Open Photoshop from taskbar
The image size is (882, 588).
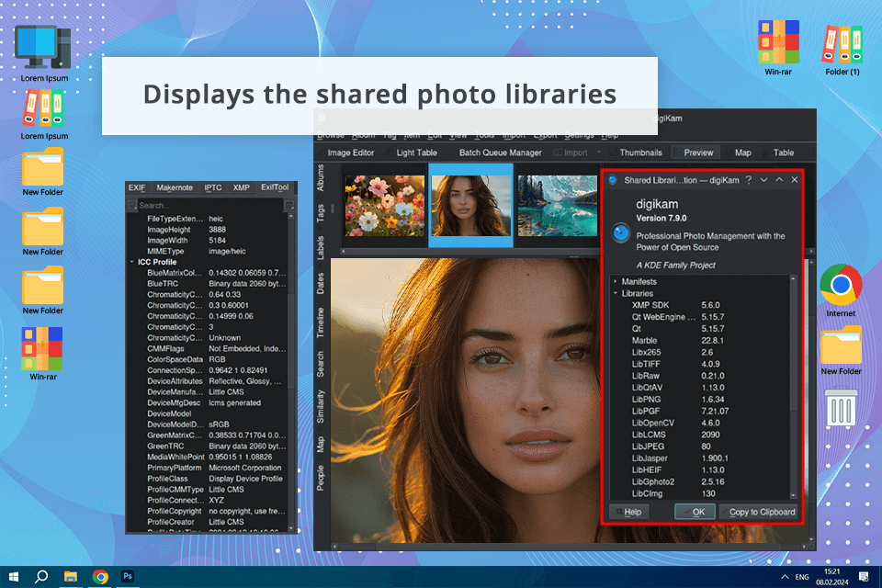coord(128,576)
